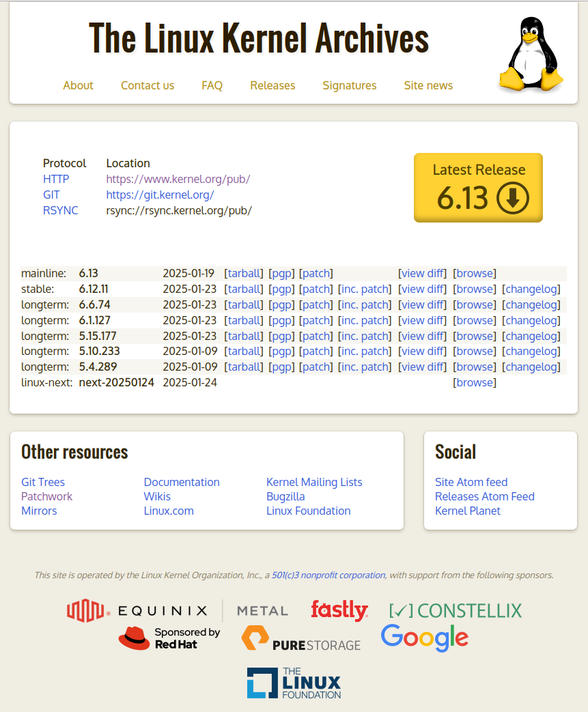Click the Equinix Metal sponsor logo
Image resolution: width=588 pixels, height=712 pixels.
pos(178,610)
